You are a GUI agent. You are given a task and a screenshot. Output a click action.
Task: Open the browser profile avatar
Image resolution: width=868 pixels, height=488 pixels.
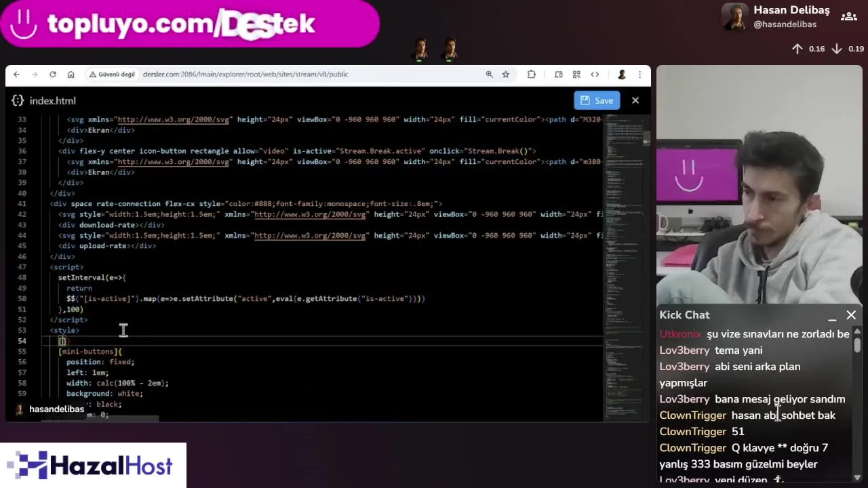[621, 75]
